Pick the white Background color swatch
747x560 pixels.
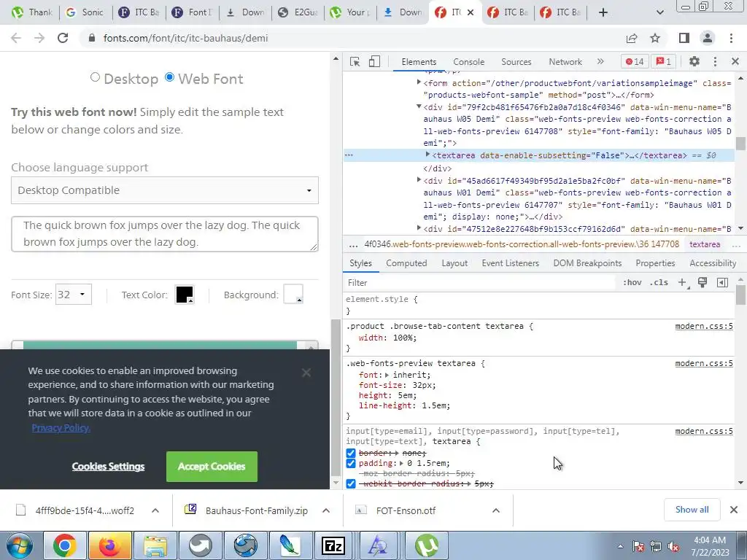click(293, 295)
